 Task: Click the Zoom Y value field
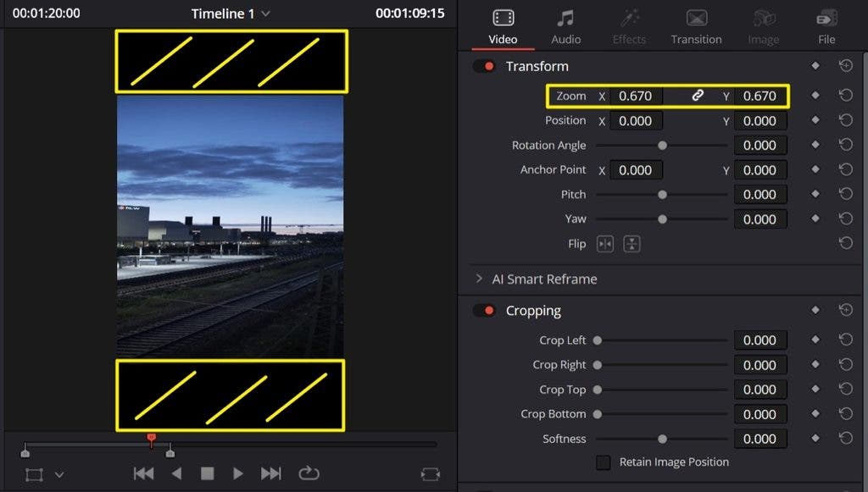pyautogui.click(x=760, y=96)
